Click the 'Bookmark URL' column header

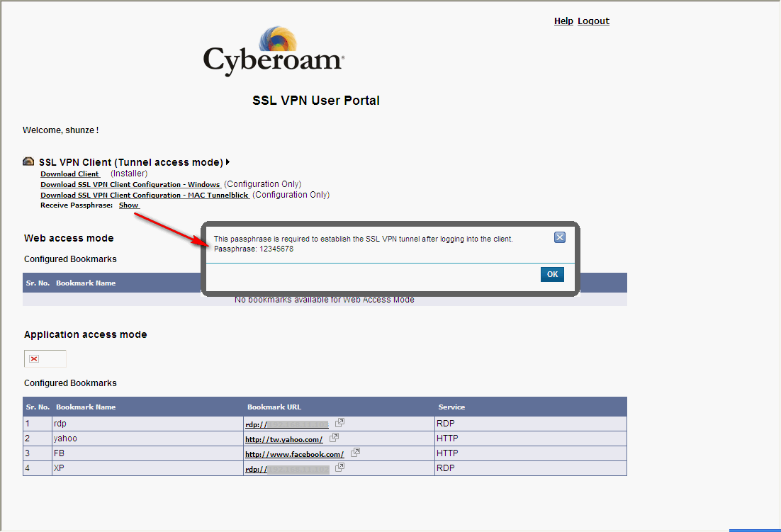pos(274,407)
